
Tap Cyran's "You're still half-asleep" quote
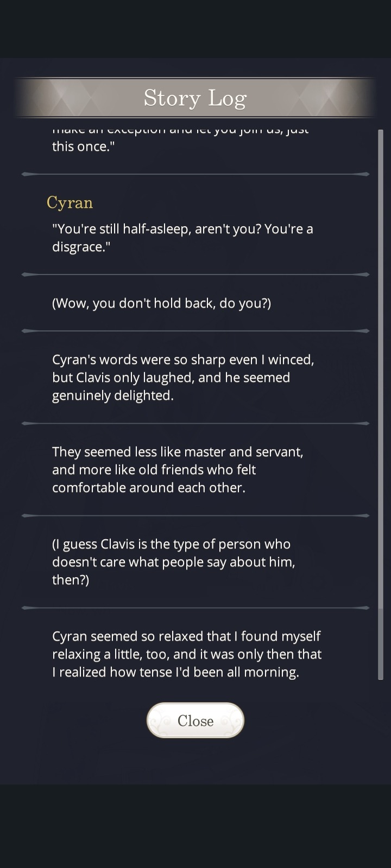(x=182, y=238)
